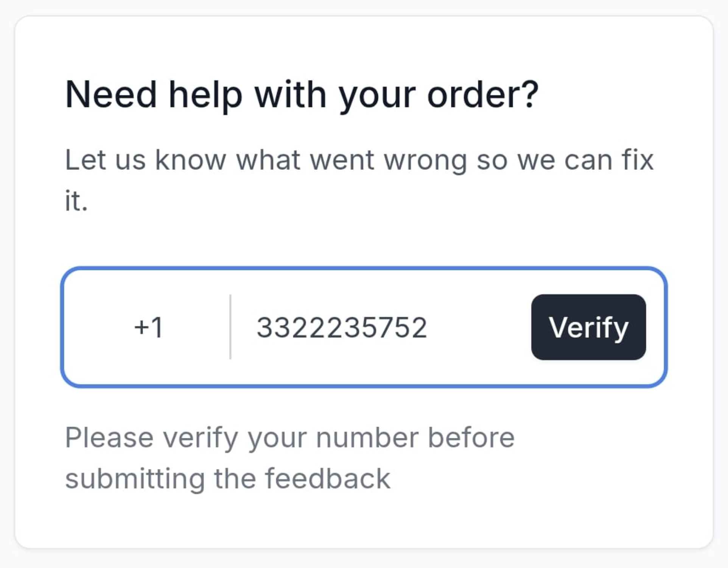728x568 pixels.
Task: Open the +1 country code selector
Action: tap(149, 327)
